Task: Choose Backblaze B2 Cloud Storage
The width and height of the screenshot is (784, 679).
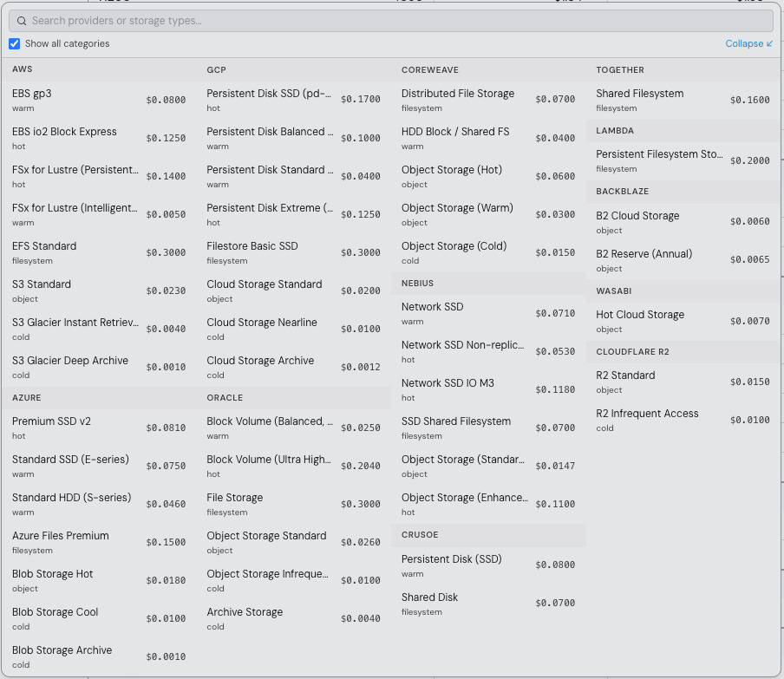Action: (683, 222)
